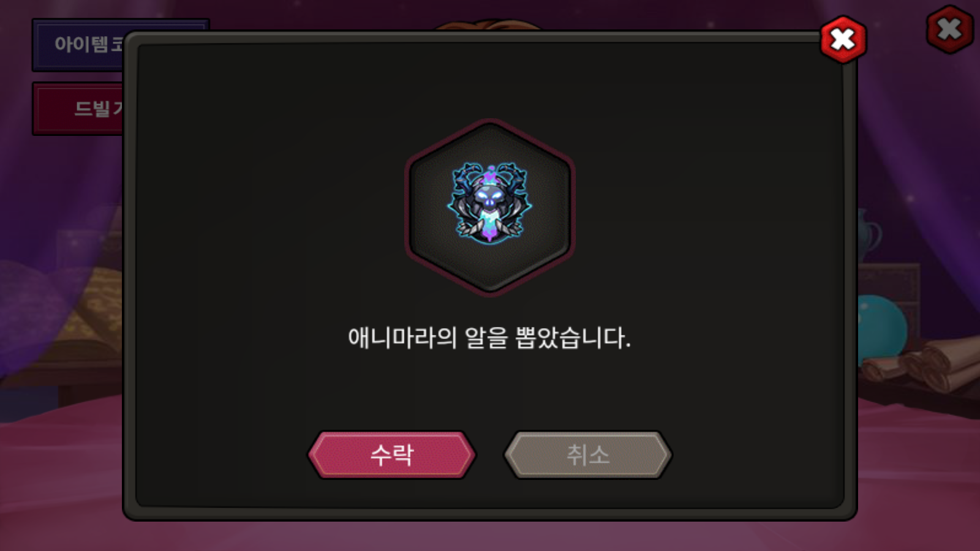Accept the egg with the 수락 button

392,455
